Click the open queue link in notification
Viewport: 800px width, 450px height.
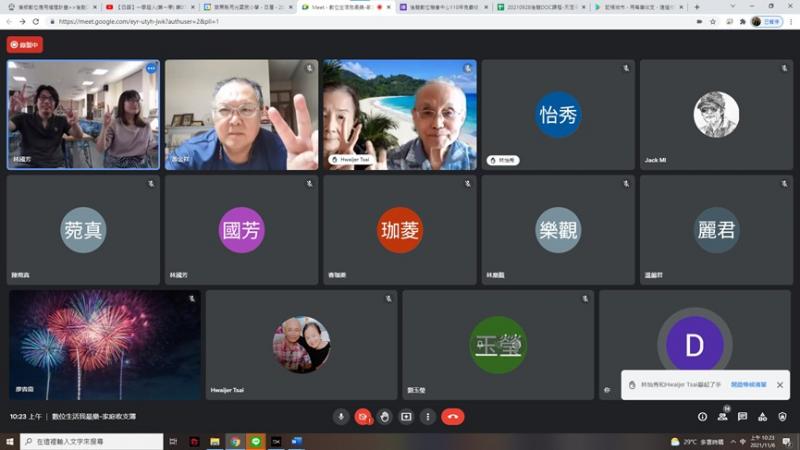tap(749, 385)
